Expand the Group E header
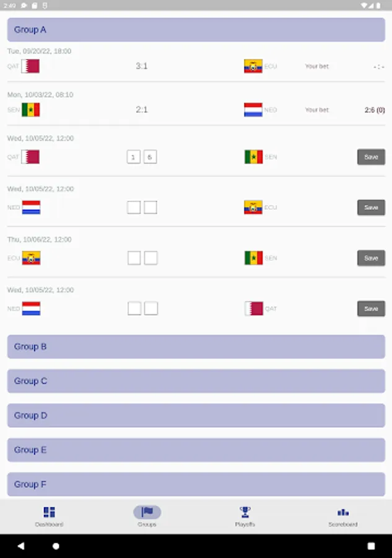392x558 pixels. pyautogui.click(x=196, y=449)
